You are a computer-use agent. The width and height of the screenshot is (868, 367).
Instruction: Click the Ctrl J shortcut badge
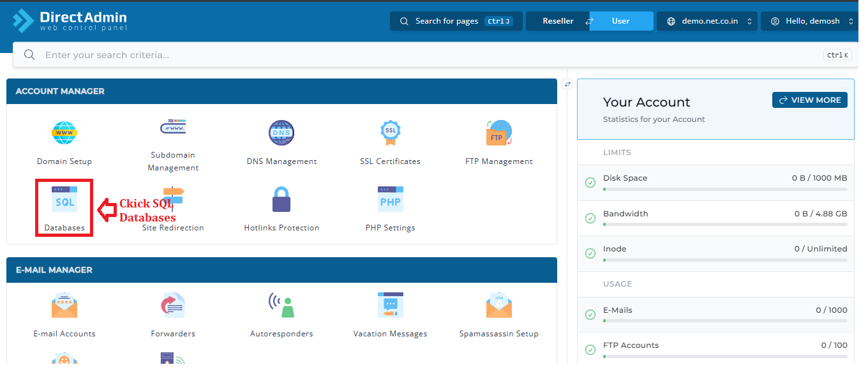point(498,21)
